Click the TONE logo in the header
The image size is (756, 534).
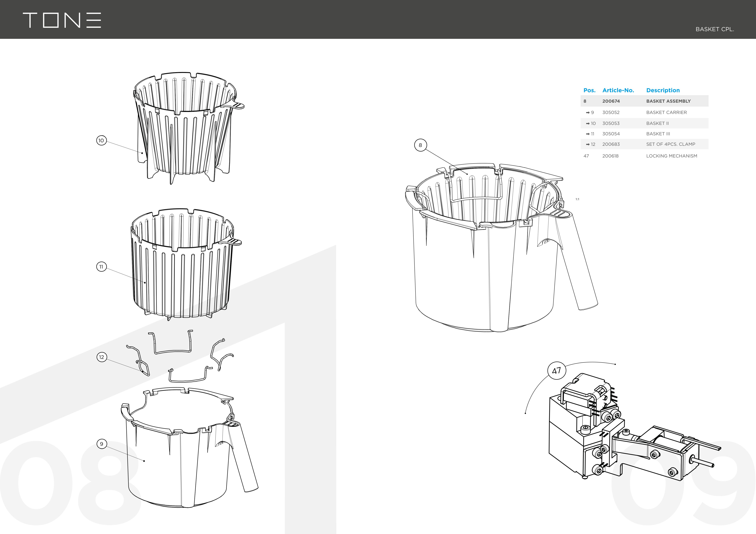(x=62, y=20)
